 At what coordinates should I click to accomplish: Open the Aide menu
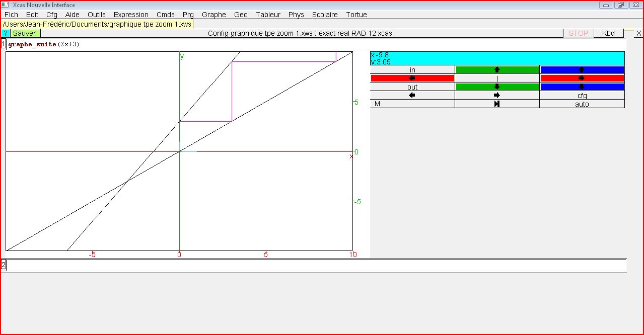(x=73, y=15)
